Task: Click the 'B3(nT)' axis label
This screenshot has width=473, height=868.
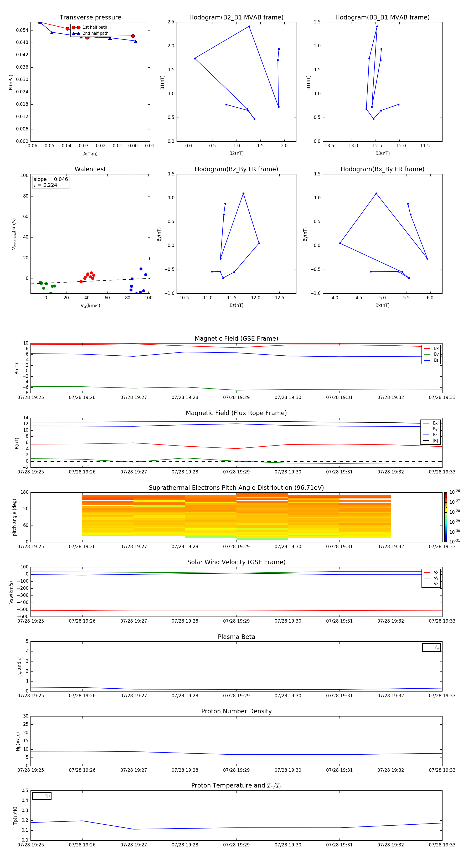Action: 382,153
